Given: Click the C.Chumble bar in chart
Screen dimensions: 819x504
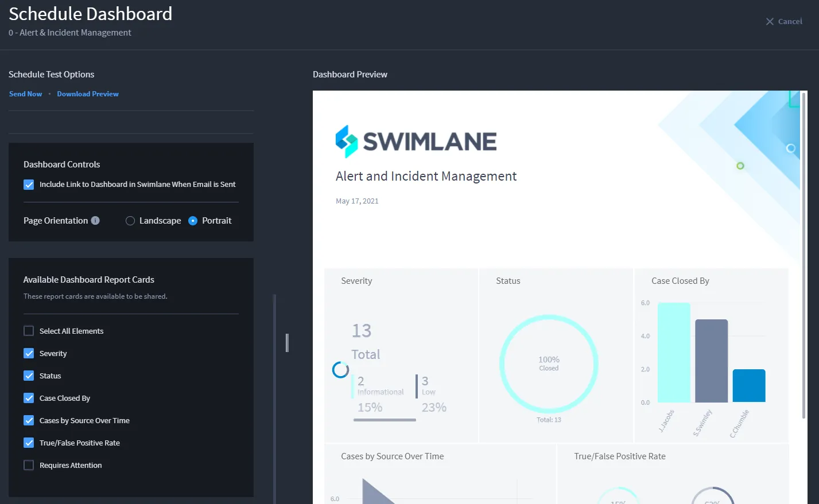Looking at the screenshot, I should (749, 386).
